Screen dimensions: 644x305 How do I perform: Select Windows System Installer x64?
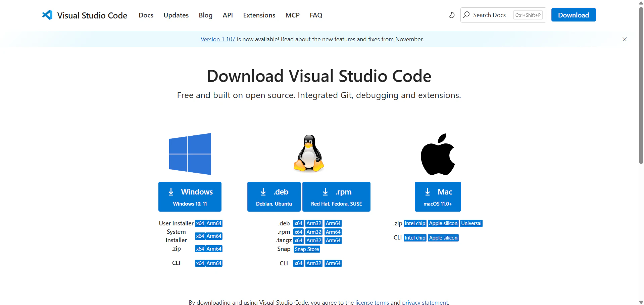pos(200,236)
